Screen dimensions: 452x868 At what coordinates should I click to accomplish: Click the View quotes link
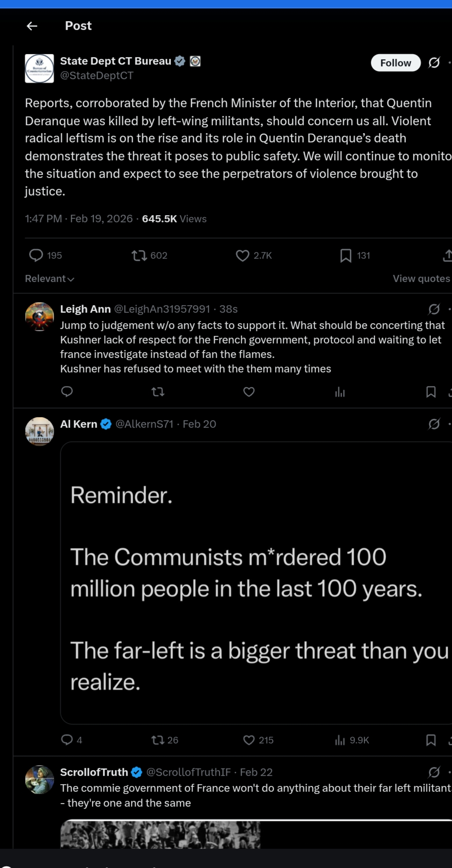421,279
